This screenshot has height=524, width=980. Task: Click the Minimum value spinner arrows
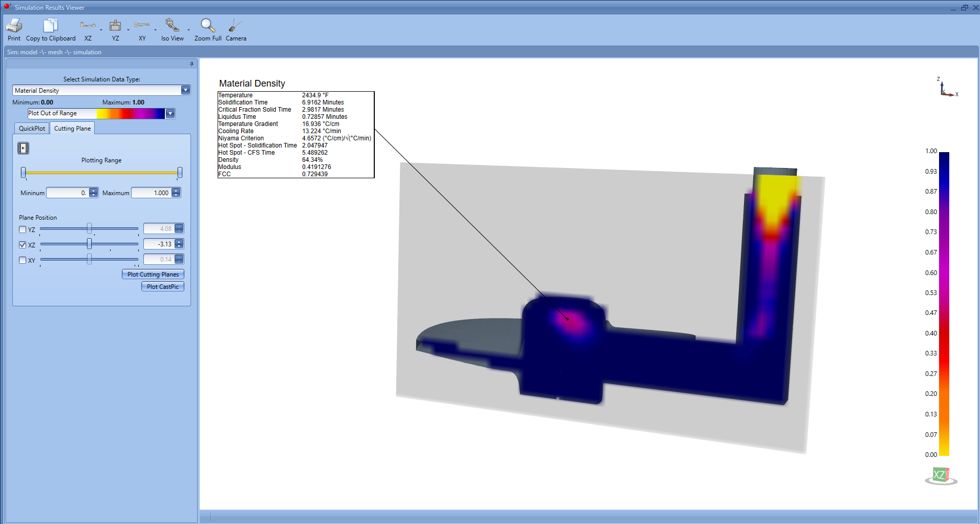[x=93, y=193]
